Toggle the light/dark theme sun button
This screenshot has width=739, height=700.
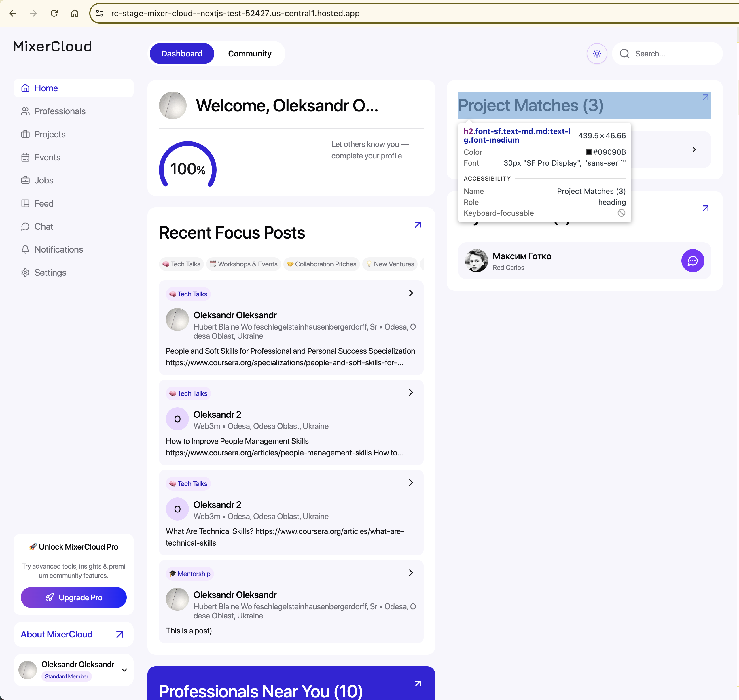pos(596,54)
